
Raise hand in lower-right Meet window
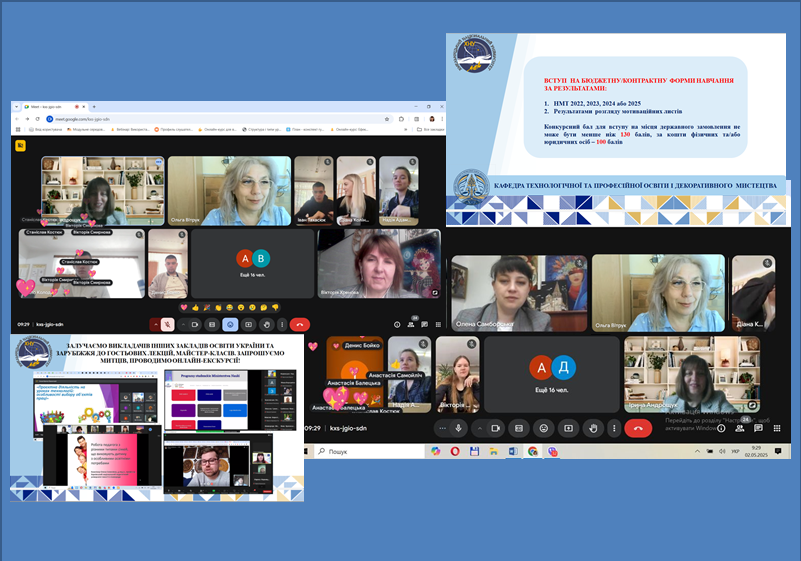593,428
